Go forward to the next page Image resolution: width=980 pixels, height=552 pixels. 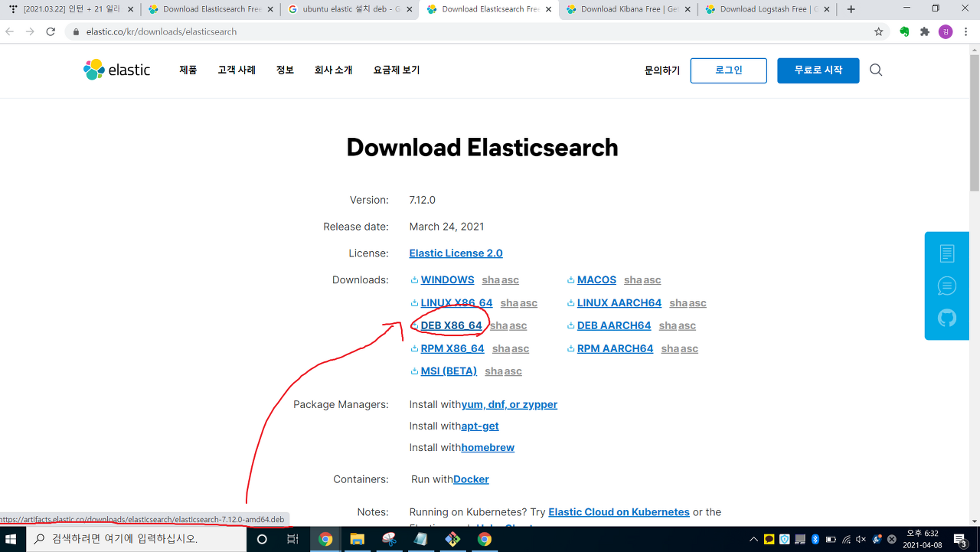point(30,31)
